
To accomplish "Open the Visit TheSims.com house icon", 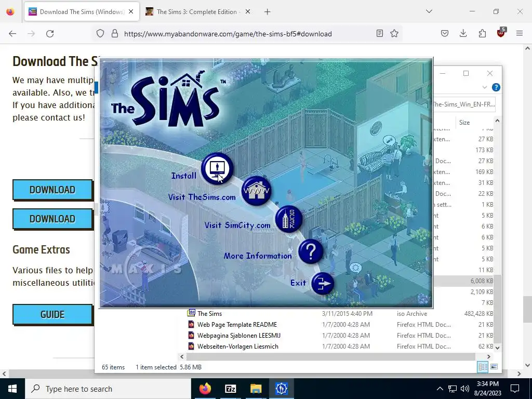I will (257, 191).
